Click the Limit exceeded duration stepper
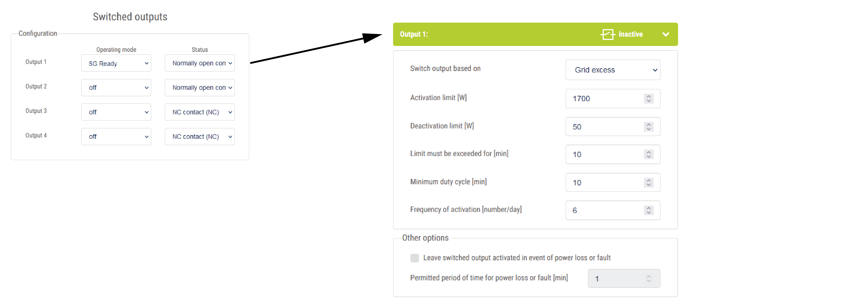 click(649, 155)
